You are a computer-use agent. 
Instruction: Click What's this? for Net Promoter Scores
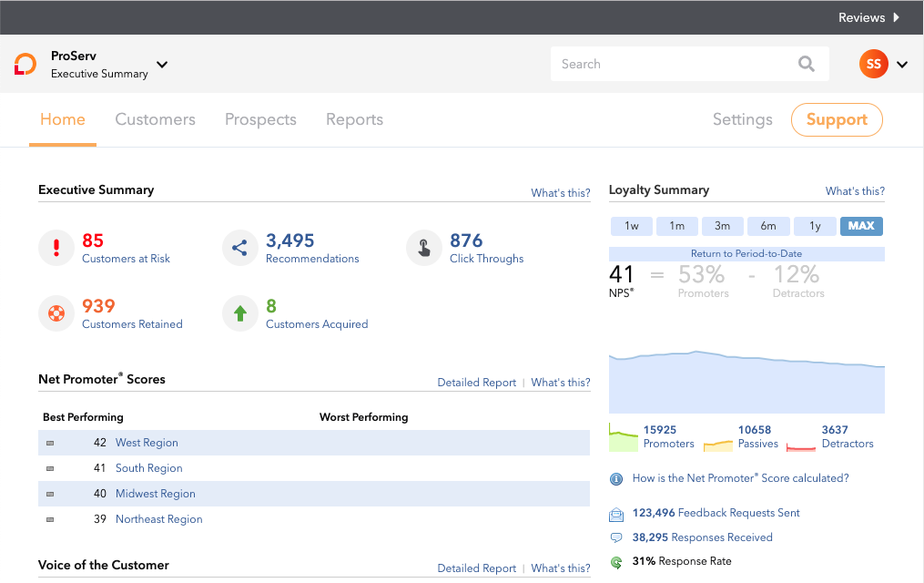coord(561,383)
